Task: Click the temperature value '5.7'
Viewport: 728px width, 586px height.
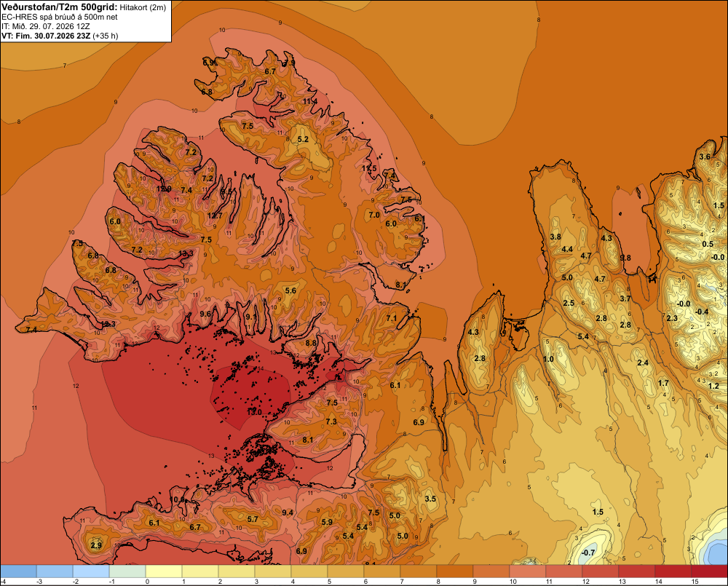Action: 253,519
